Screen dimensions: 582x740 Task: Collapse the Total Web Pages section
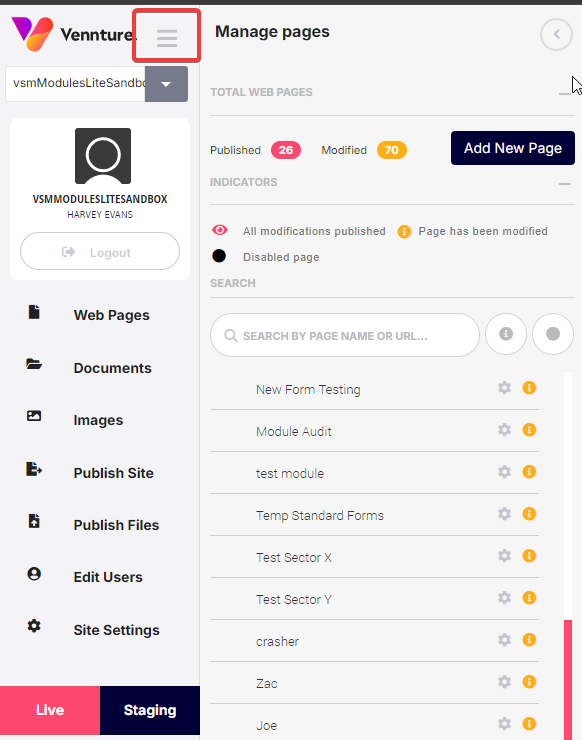(565, 94)
